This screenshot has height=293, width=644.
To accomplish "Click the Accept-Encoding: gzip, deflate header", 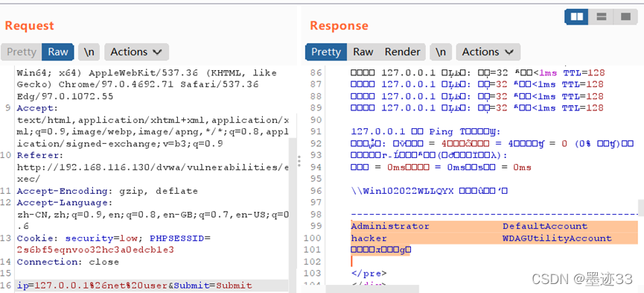I will click(x=107, y=191).
